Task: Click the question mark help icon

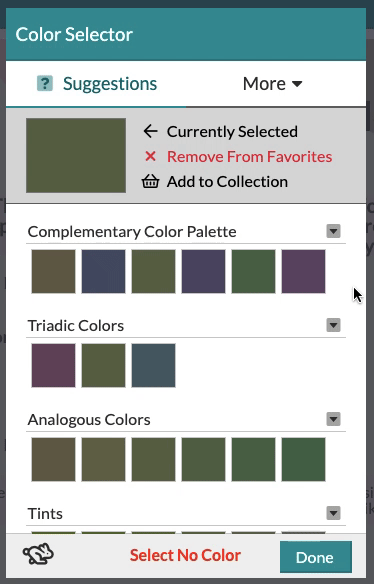Action: tap(45, 83)
